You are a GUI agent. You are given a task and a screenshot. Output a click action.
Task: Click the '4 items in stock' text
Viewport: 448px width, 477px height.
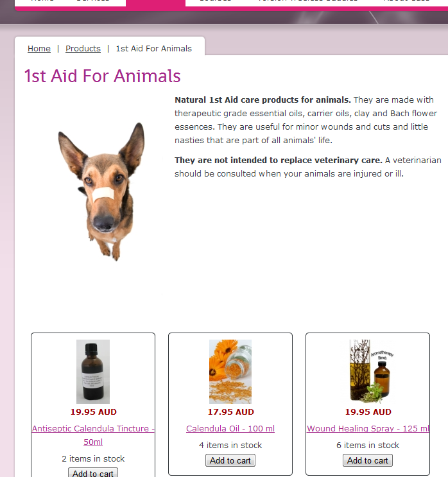230,445
